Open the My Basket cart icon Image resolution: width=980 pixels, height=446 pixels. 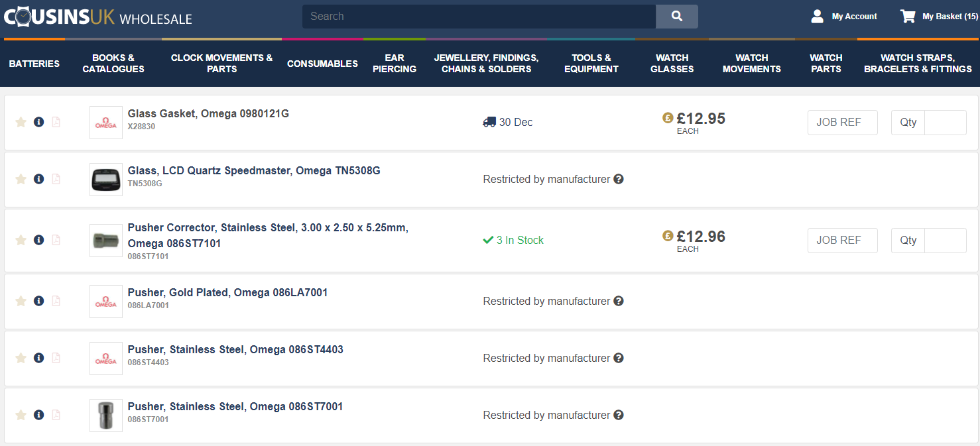click(x=907, y=17)
